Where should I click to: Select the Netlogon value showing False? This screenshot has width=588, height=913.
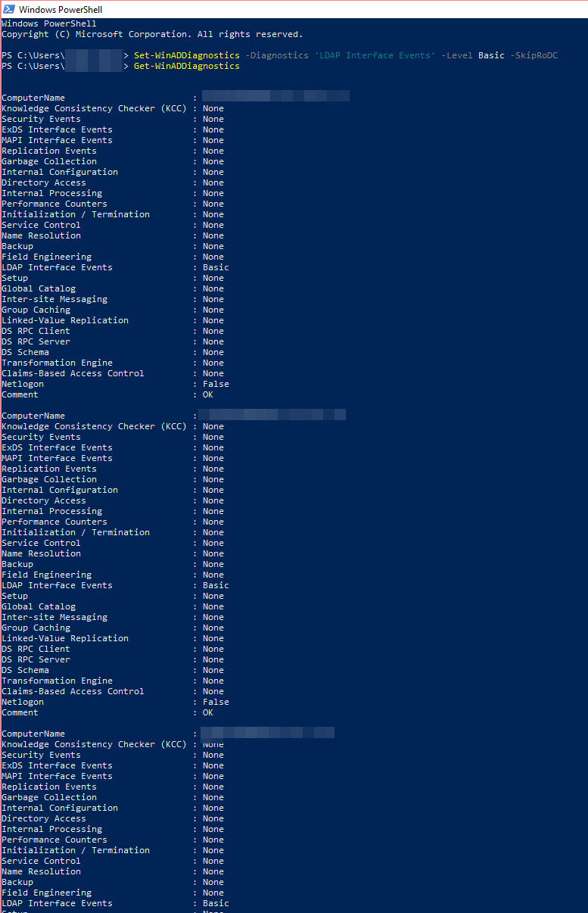tap(216, 384)
